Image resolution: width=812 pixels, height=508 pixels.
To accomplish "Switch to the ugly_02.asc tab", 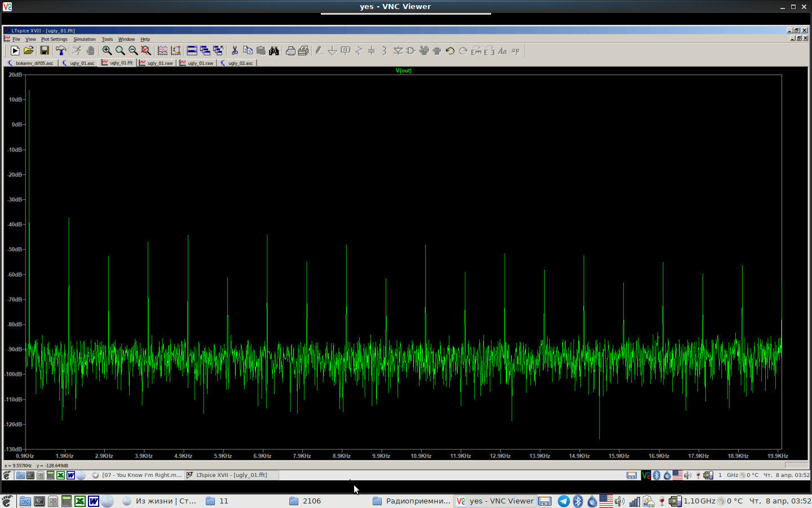I will (x=237, y=63).
